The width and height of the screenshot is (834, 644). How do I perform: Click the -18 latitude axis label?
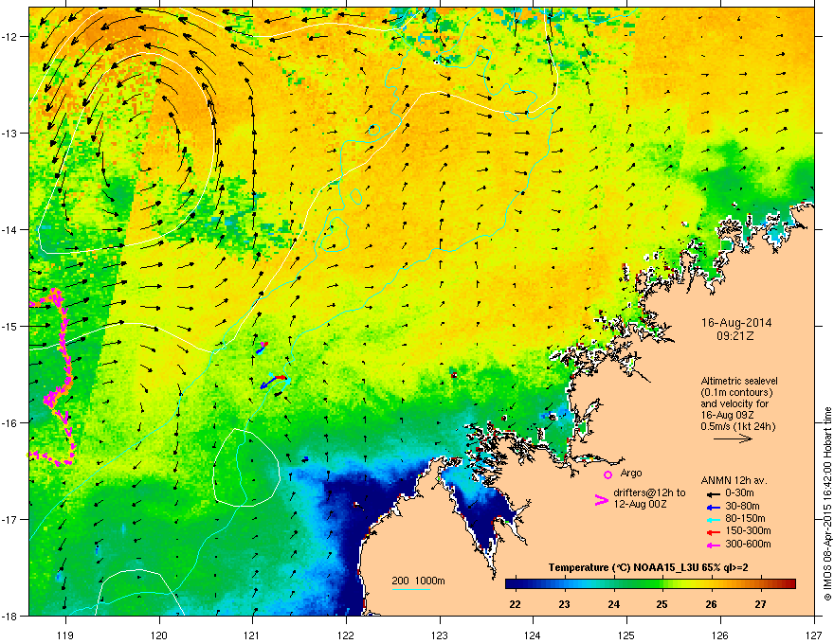pos(9,616)
